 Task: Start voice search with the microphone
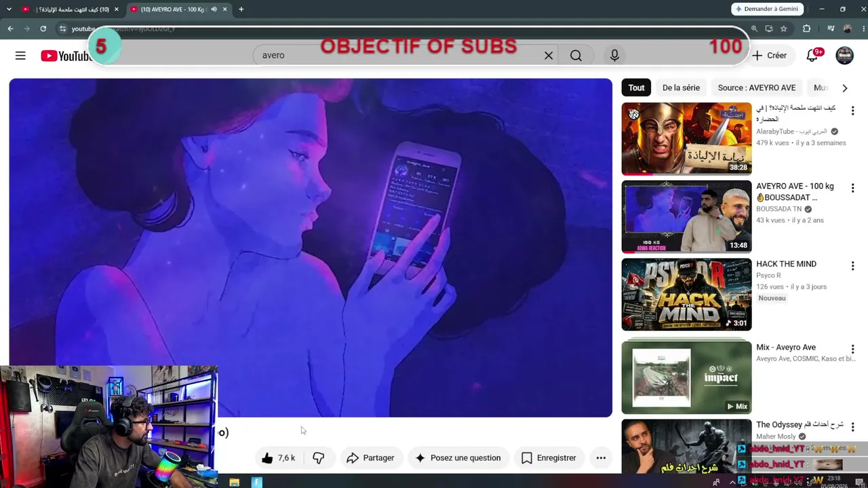pyautogui.click(x=614, y=56)
